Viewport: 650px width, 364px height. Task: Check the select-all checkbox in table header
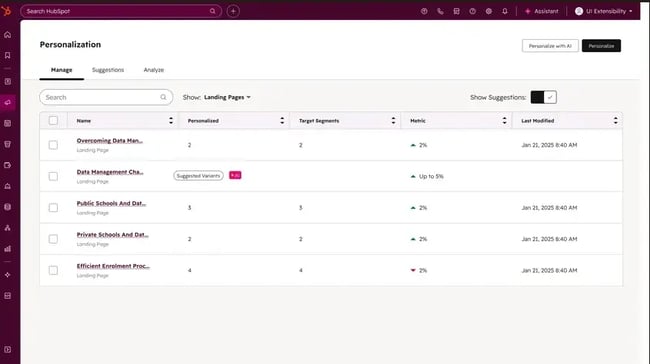pos(53,120)
